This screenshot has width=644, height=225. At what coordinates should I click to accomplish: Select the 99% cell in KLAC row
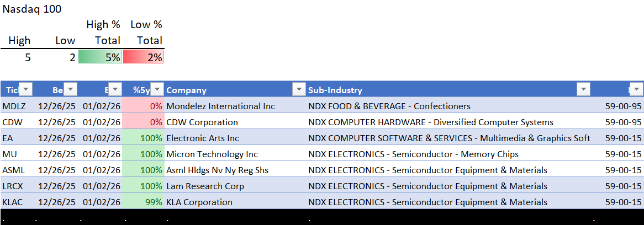point(144,202)
